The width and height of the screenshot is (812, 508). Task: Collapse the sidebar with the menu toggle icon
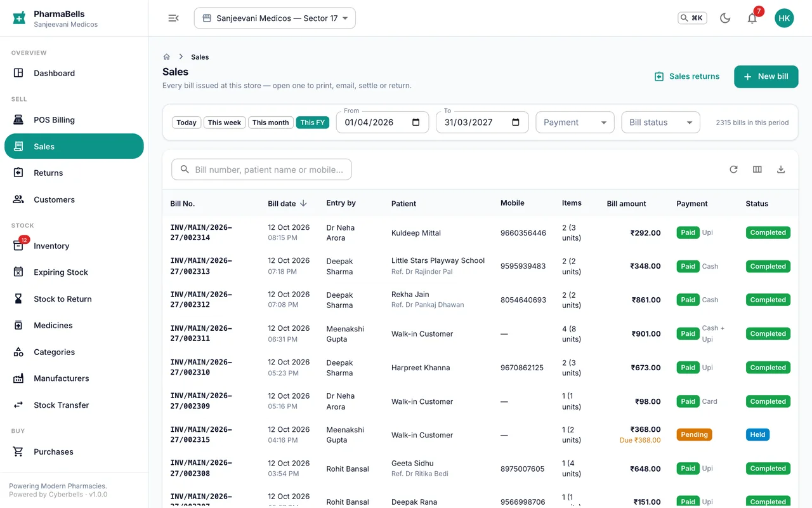coord(173,18)
